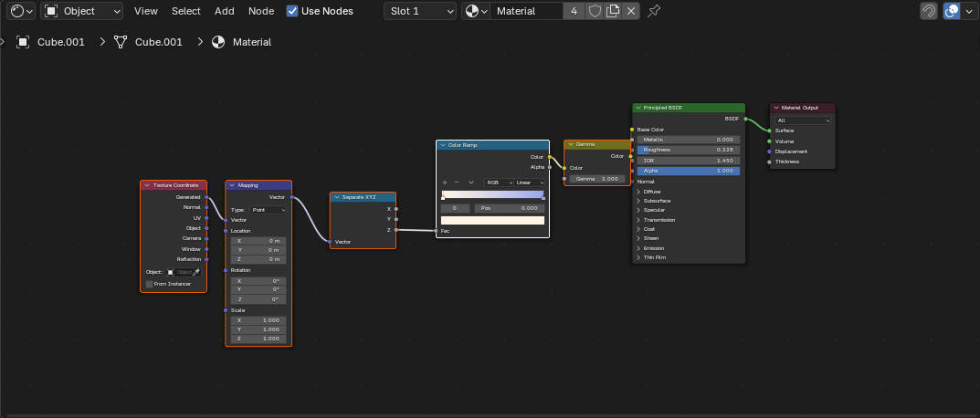Click the eyedropper in Texture Coordinate Object field
Viewport: 980px width, 418px height.
pyautogui.click(x=195, y=272)
